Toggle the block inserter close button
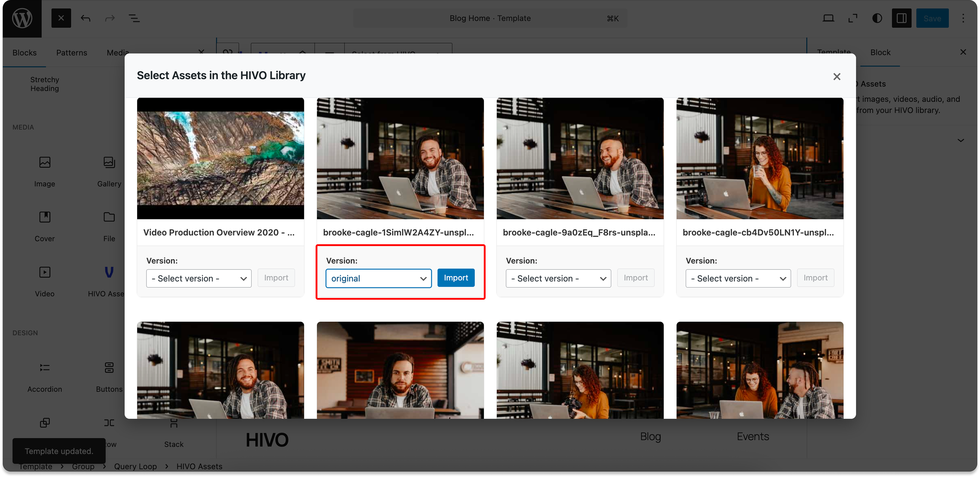 (61, 18)
